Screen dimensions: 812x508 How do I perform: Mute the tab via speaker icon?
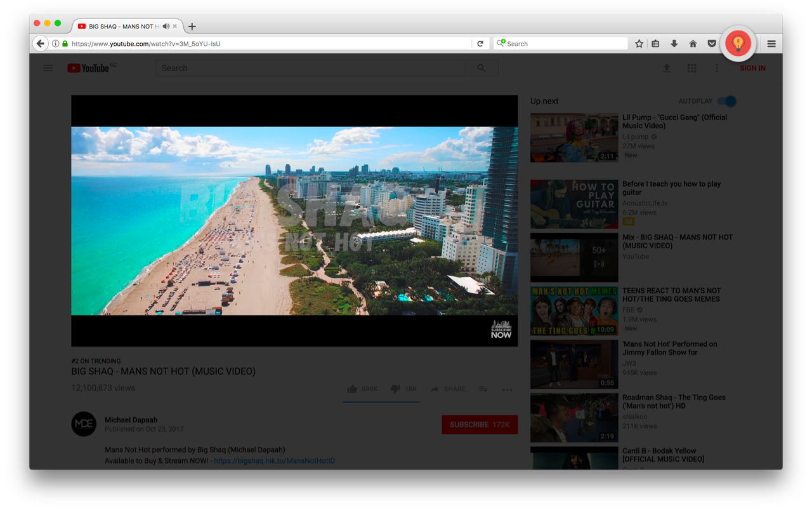pyautogui.click(x=166, y=26)
